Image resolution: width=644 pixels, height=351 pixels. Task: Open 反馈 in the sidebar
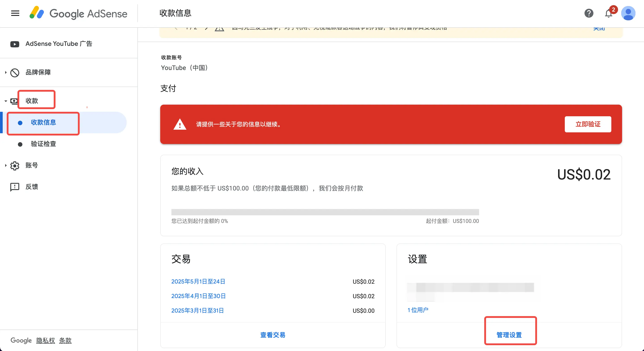[32, 187]
